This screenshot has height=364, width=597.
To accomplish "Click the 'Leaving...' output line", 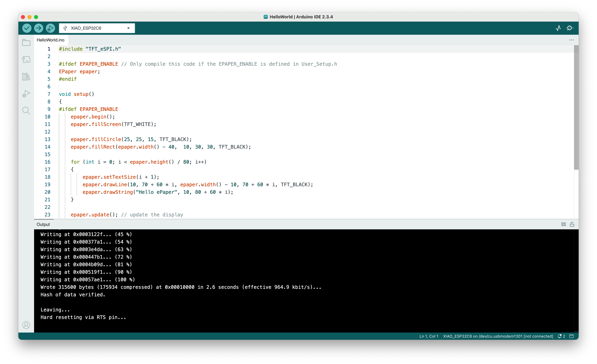I will (55, 310).
